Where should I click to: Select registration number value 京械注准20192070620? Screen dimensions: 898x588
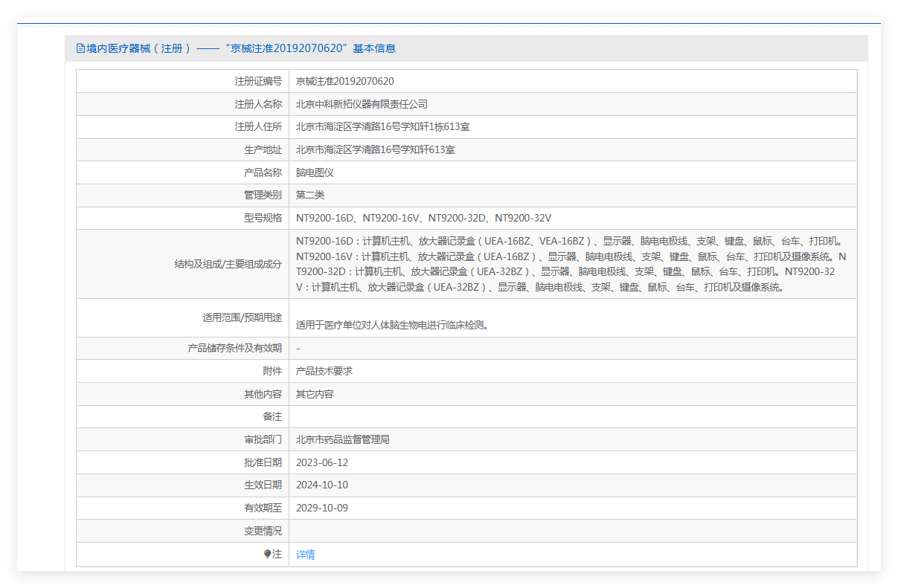coord(344,81)
